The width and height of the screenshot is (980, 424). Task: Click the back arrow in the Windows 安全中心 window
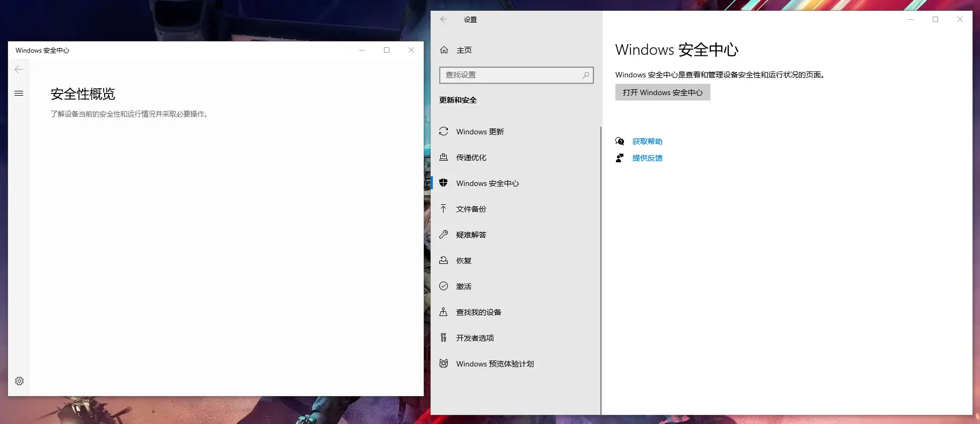(x=19, y=69)
